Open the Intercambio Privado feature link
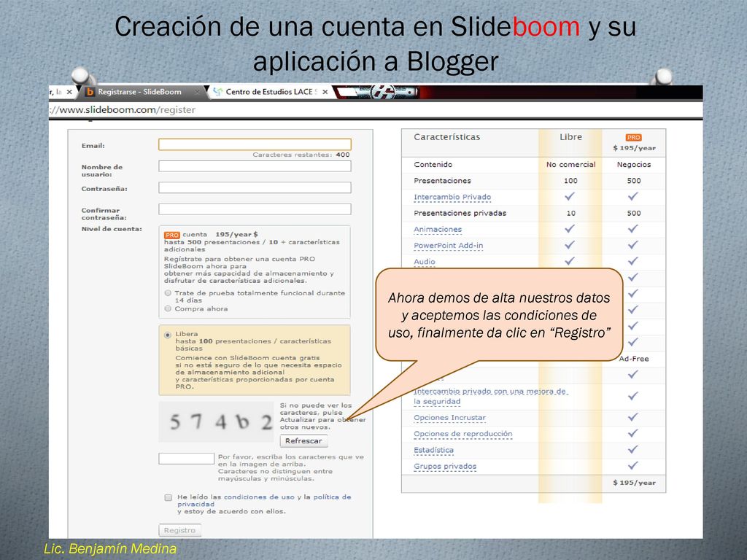 (x=452, y=197)
